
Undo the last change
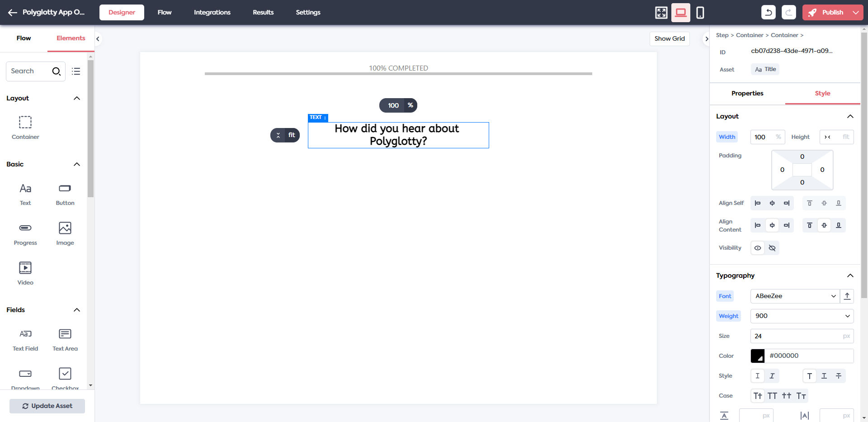(x=768, y=12)
